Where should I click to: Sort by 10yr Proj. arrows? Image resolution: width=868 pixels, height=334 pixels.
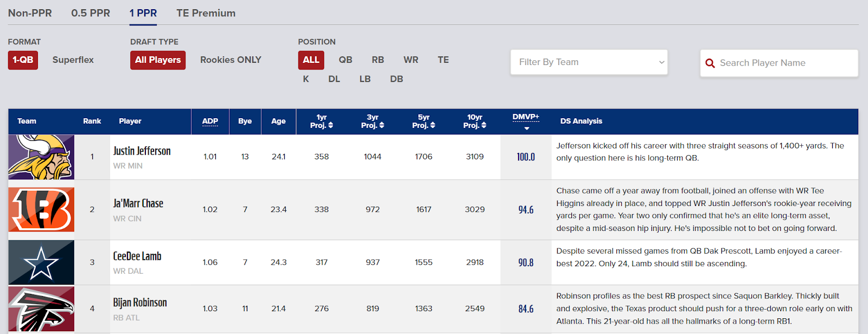coord(483,125)
